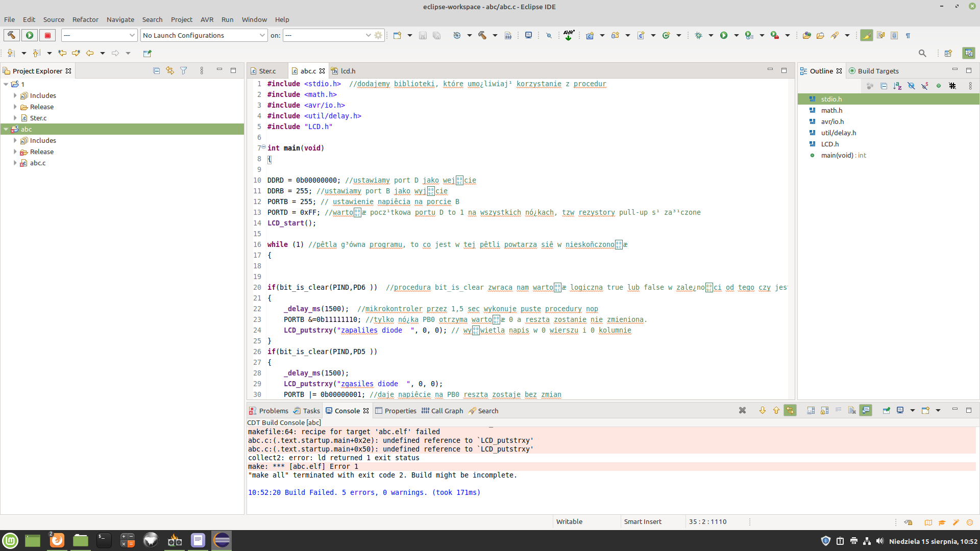Click the AVR upload to device icon
Screen dimensions: 980x551
click(569, 35)
